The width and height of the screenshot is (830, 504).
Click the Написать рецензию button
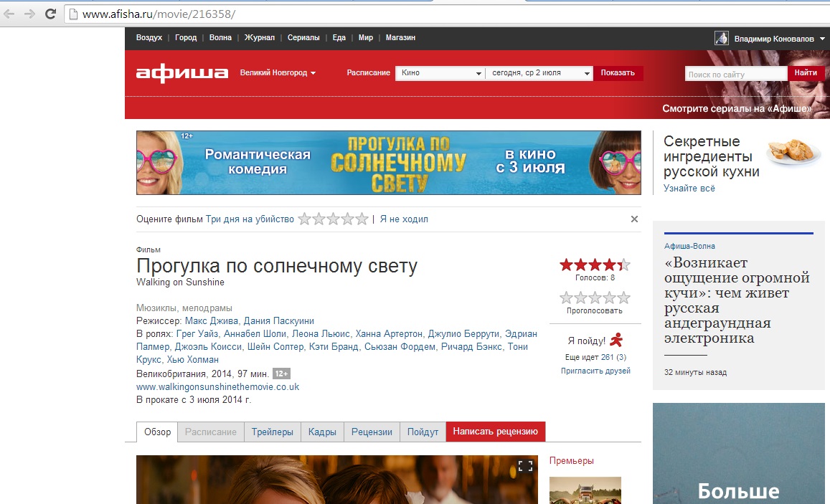click(496, 432)
